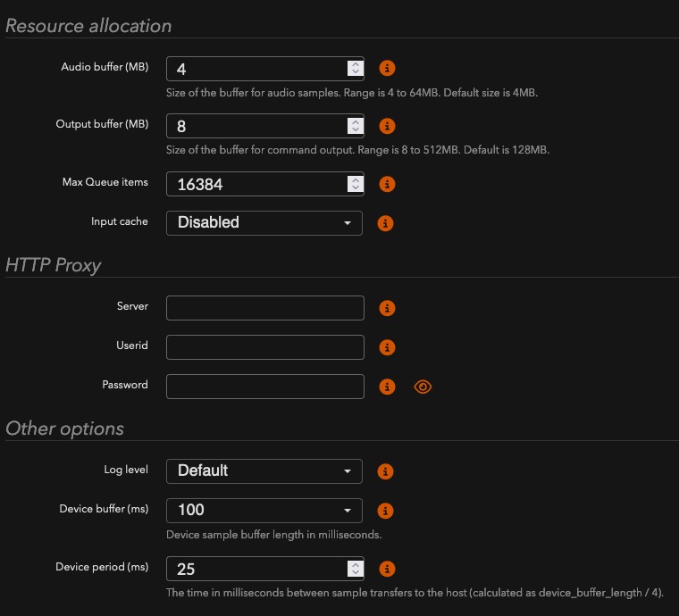The image size is (679, 616).
Task: Click the Device period info icon
Action: pyautogui.click(x=387, y=569)
